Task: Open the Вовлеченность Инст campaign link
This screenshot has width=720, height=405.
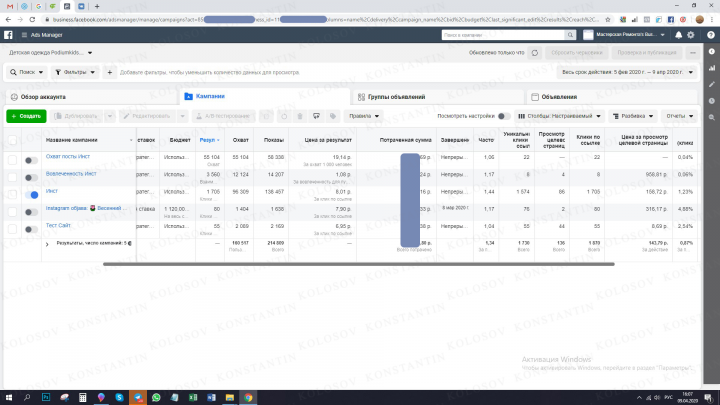Action: [x=71, y=174]
